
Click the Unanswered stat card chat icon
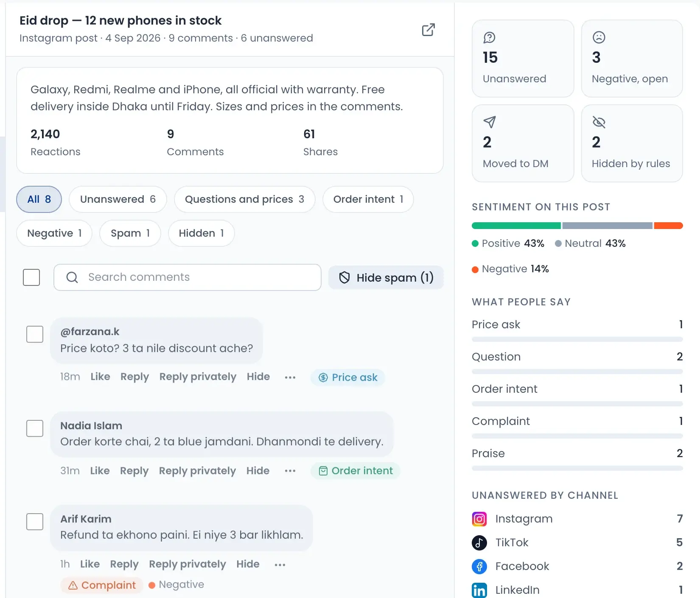pos(489,37)
